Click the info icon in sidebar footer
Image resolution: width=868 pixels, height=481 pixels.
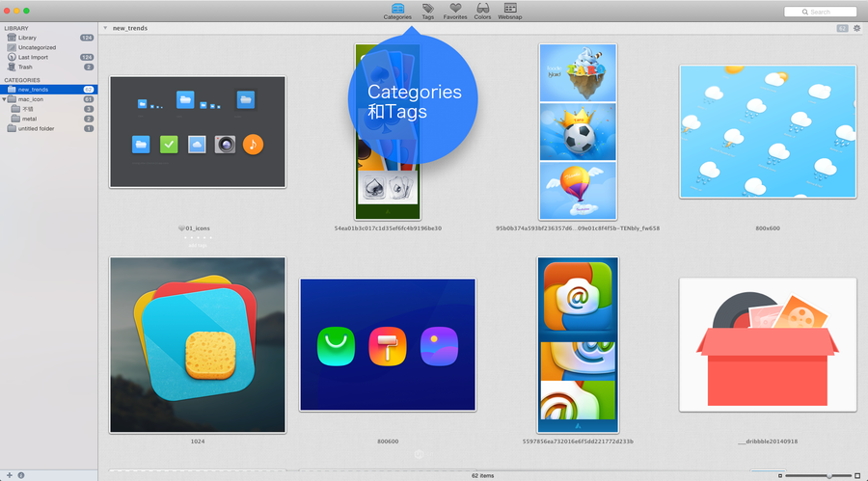[21, 475]
